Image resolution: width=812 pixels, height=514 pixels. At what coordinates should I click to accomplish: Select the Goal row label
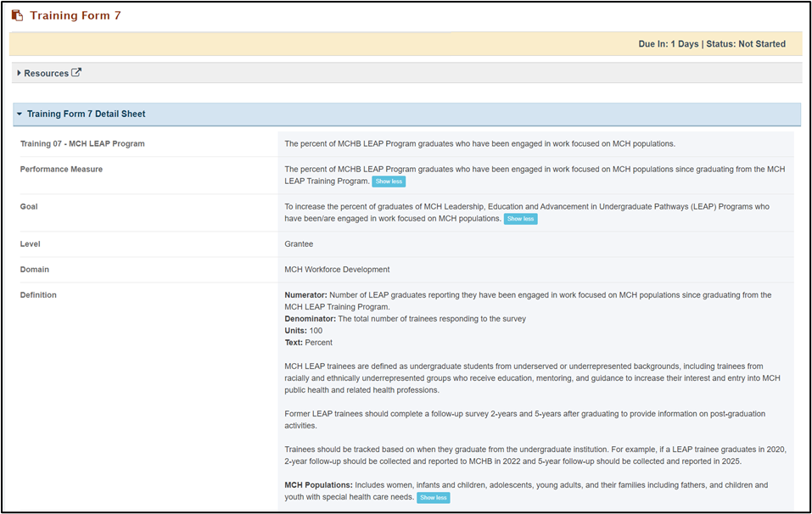coord(29,206)
